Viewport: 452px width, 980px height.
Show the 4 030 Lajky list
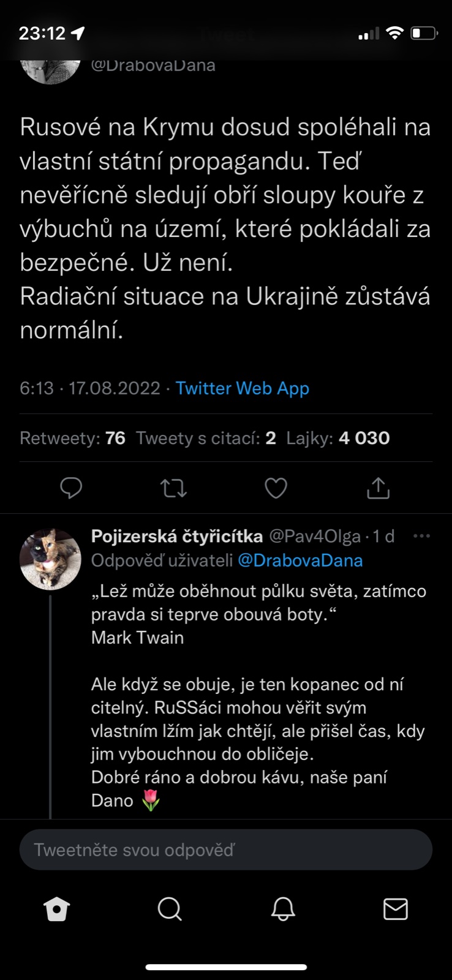click(x=337, y=438)
